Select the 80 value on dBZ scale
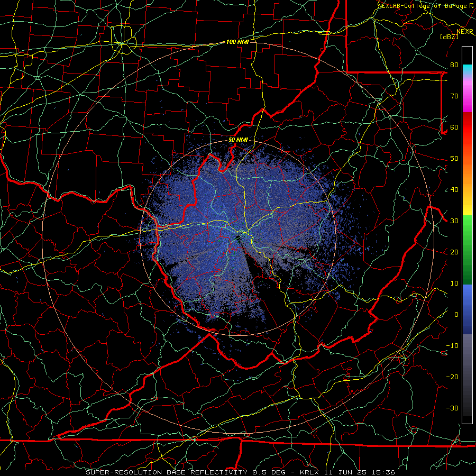476x476 pixels. (x=454, y=65)
